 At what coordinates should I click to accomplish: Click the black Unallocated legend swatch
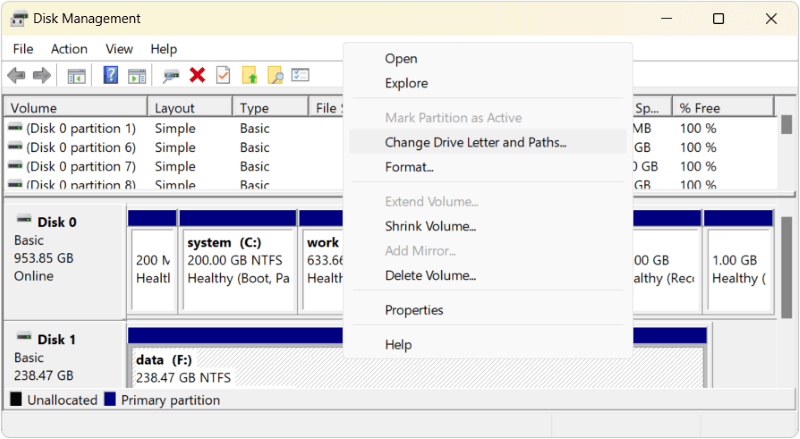[16, 399]
